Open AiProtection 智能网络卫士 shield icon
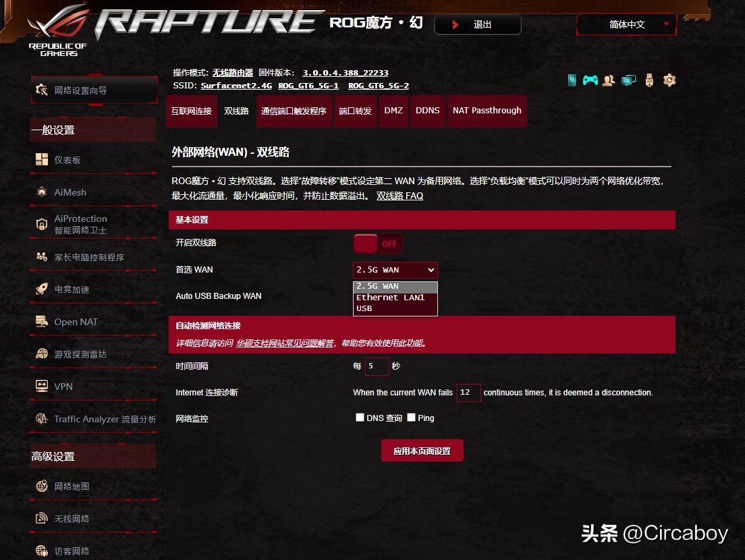The height and width of the screenshot is (560, 745). (42, 224)
